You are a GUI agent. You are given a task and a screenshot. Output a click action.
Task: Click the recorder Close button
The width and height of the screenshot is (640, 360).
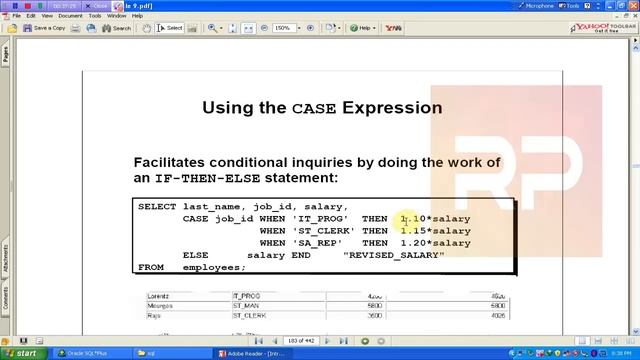97,6
